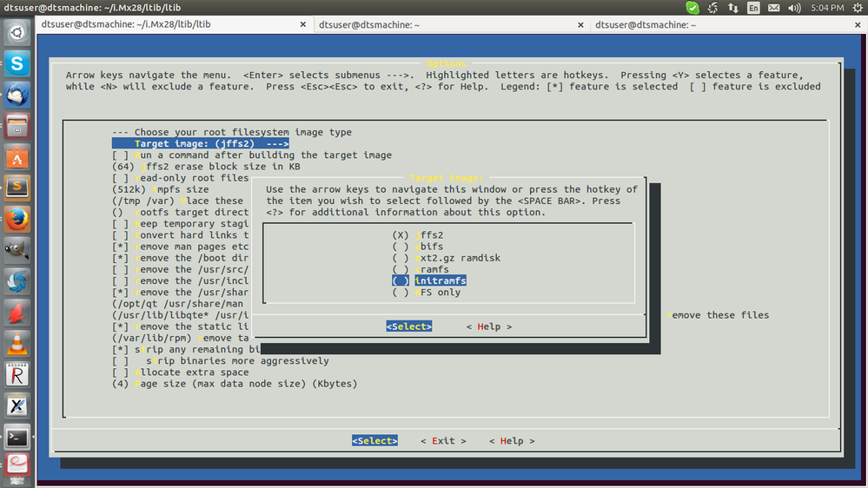Screen dimensions: 868x488
Task: Open Firefox browser from the dock
Action: [17, 220]
